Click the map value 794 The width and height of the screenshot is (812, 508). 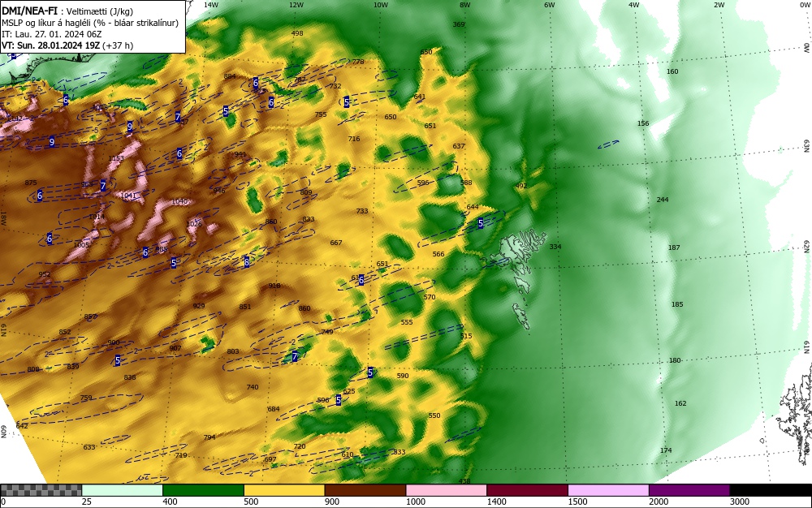pyautogui.click(x=209, y=437)
